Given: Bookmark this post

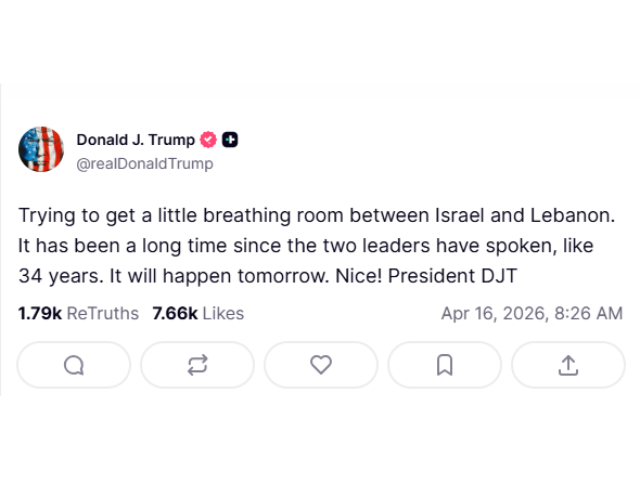Looking at the screenshot, I should (x=444, y=366).
